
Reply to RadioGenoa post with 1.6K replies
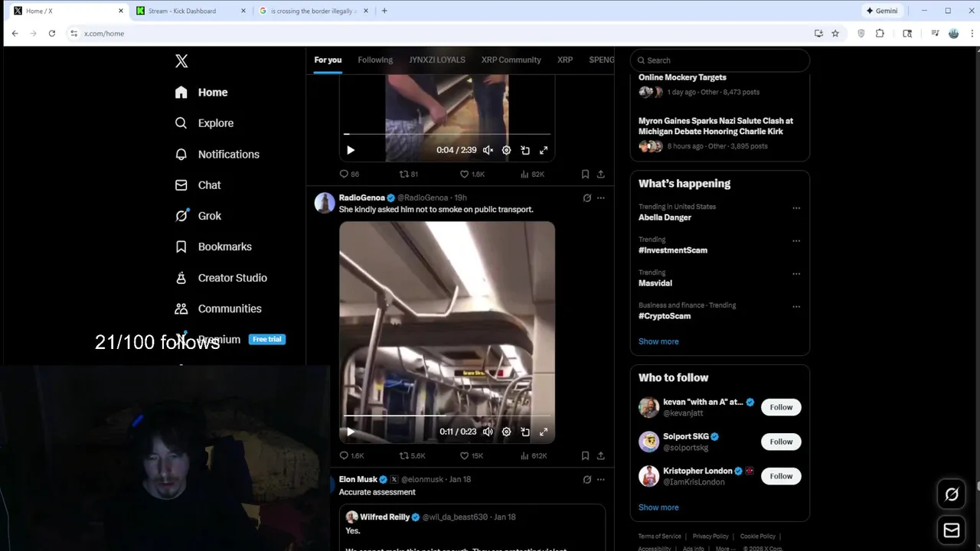[x=351, y=455]
